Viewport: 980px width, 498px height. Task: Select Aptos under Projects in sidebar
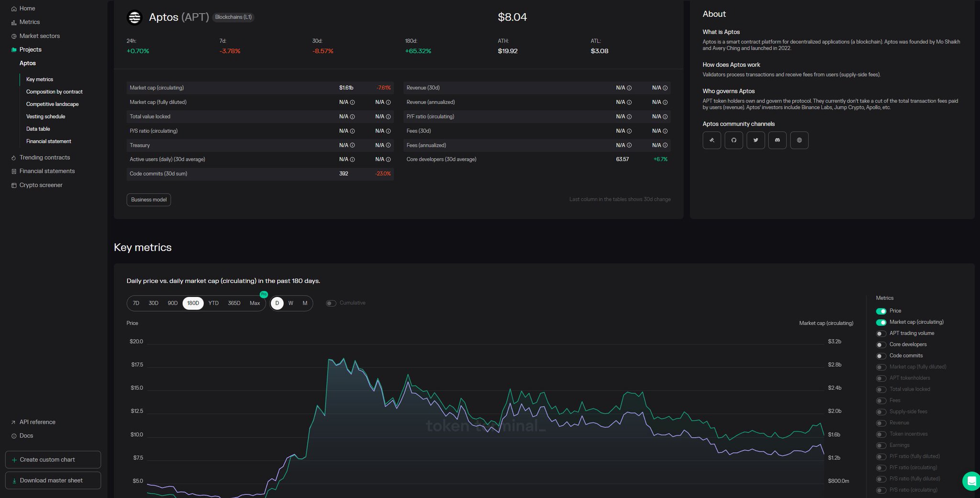28,63
